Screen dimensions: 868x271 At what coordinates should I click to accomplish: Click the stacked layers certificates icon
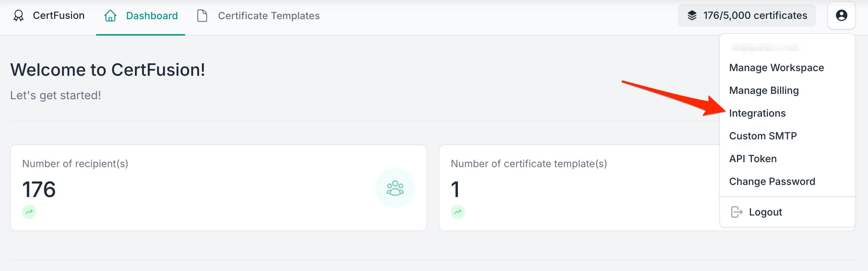coord(692,15)
